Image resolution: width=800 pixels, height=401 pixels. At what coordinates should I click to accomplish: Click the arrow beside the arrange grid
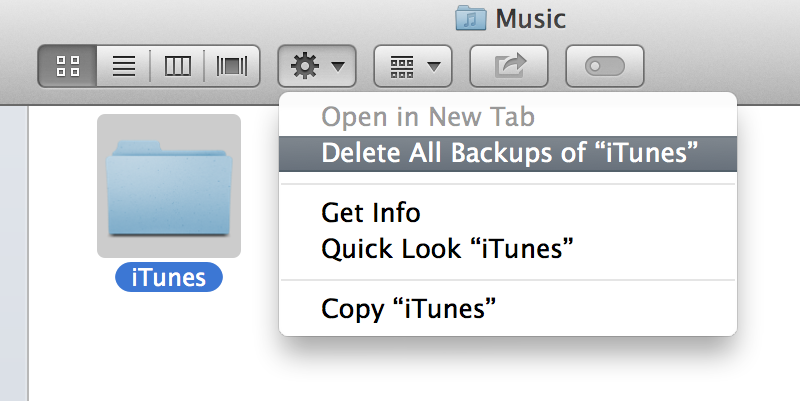[x=434, y=66]
